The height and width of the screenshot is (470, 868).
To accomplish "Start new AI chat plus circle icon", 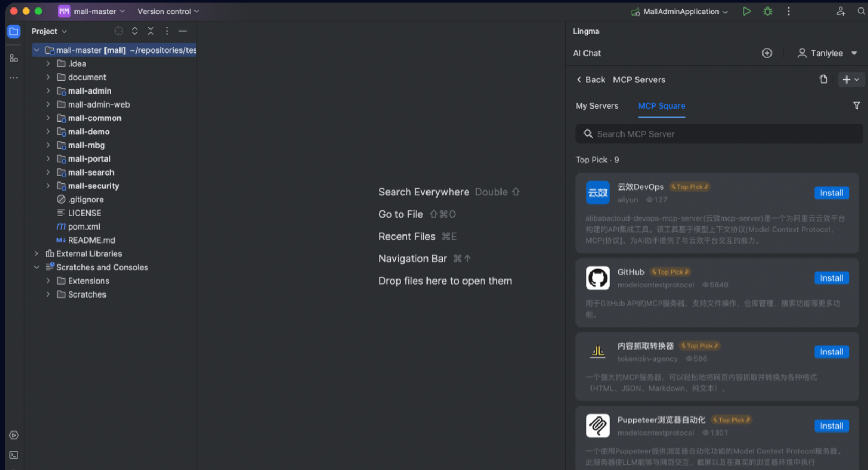I will coord(767,53).
